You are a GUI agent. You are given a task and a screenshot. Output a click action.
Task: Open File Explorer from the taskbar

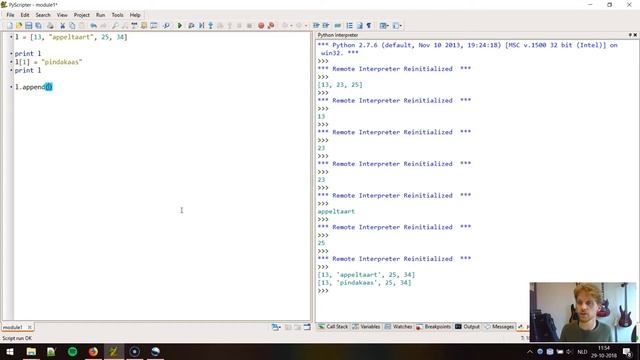pos(31,351)
